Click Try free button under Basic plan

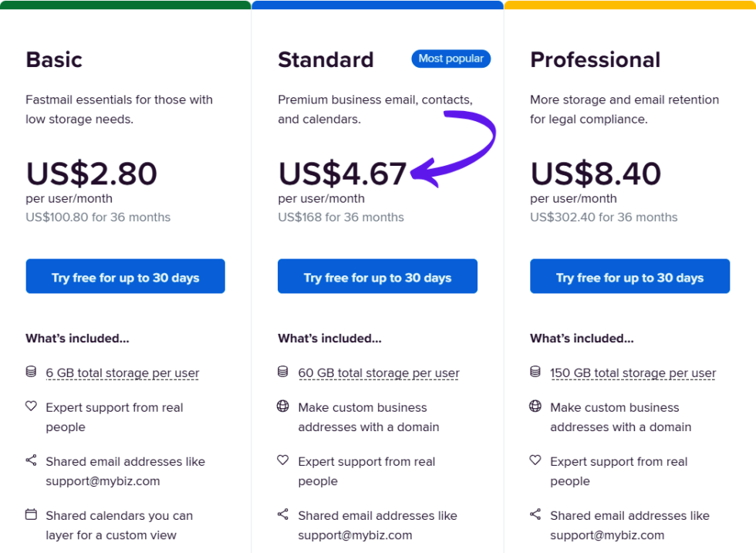[125, 276]
